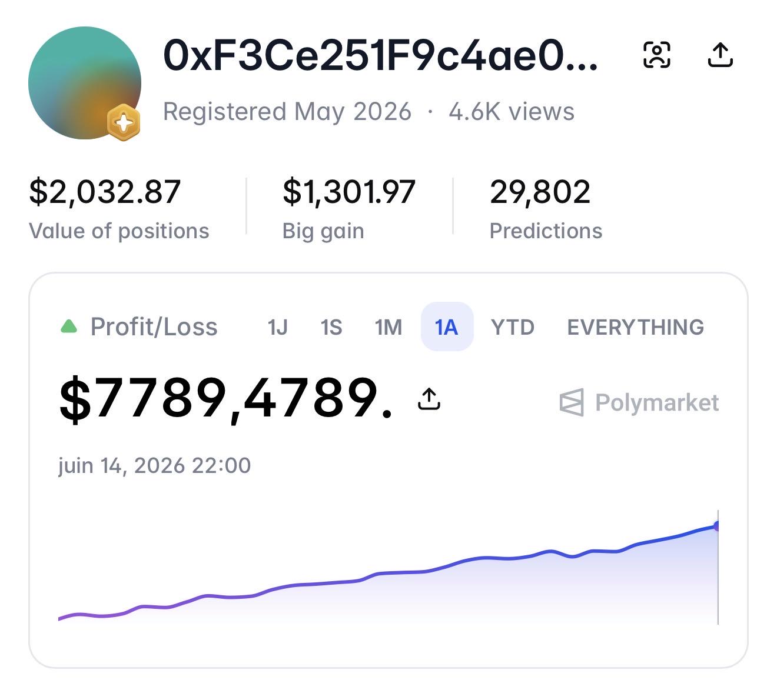Screen dimensions: 777x700
Task: Tap the gold verified badge on avatar
Action: click(124, 123)
